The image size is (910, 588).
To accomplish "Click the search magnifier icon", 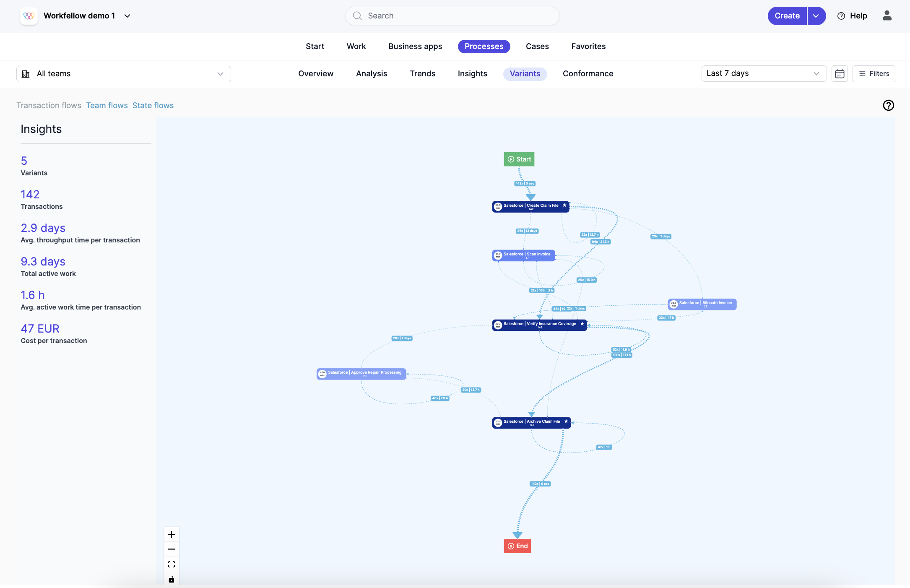I will 357,16.
